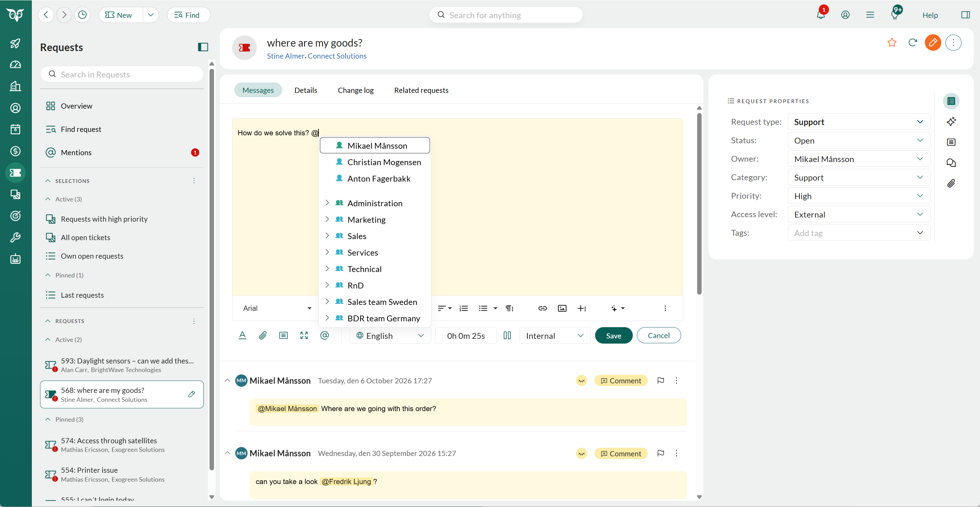Click the Find button
Viewport: 980px width, 507px height.
click(188, 15)
